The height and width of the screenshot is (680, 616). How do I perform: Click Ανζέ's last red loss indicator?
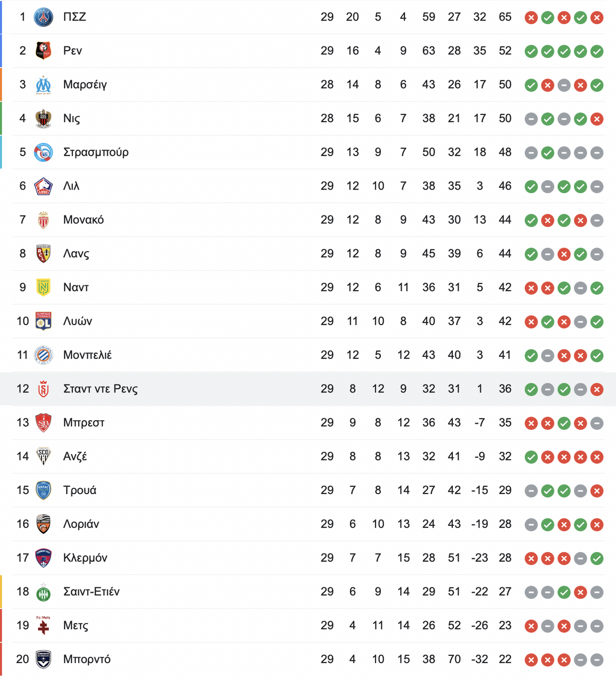point(596,457)
